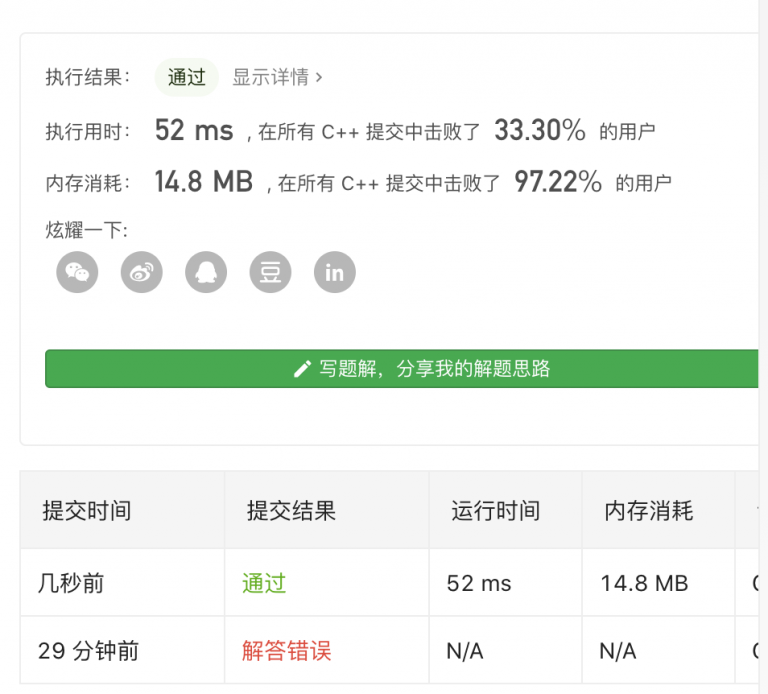Open the 解答错误 submission result link
Viewport: 768px width, 694px height.
(x=286, y=651)
